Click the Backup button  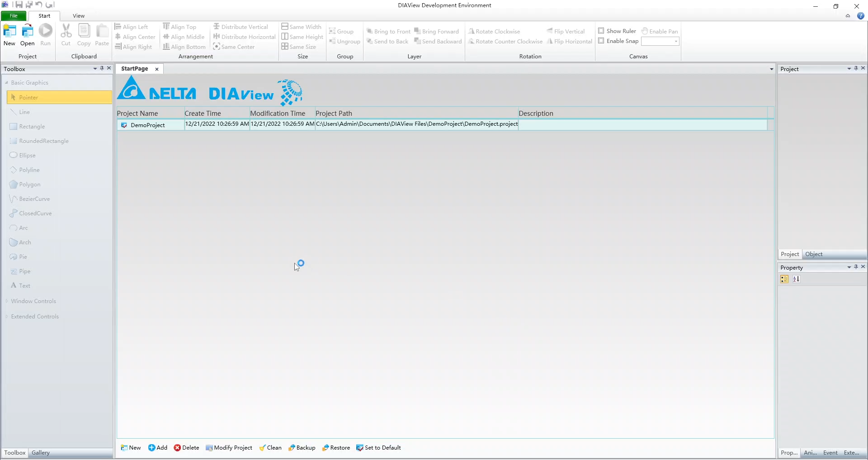point(302,448)
